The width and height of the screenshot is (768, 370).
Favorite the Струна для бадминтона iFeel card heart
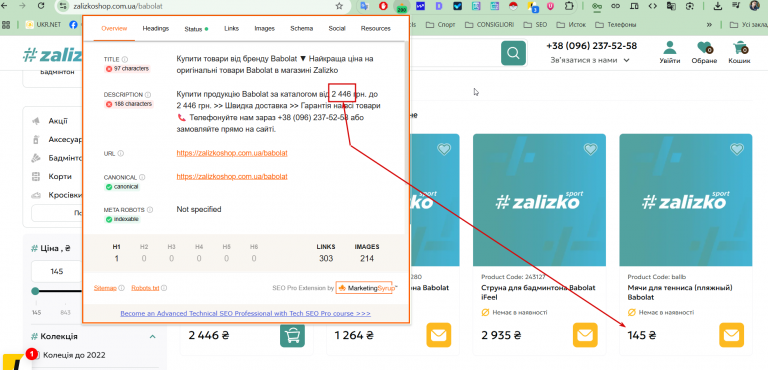pos(590,149)
